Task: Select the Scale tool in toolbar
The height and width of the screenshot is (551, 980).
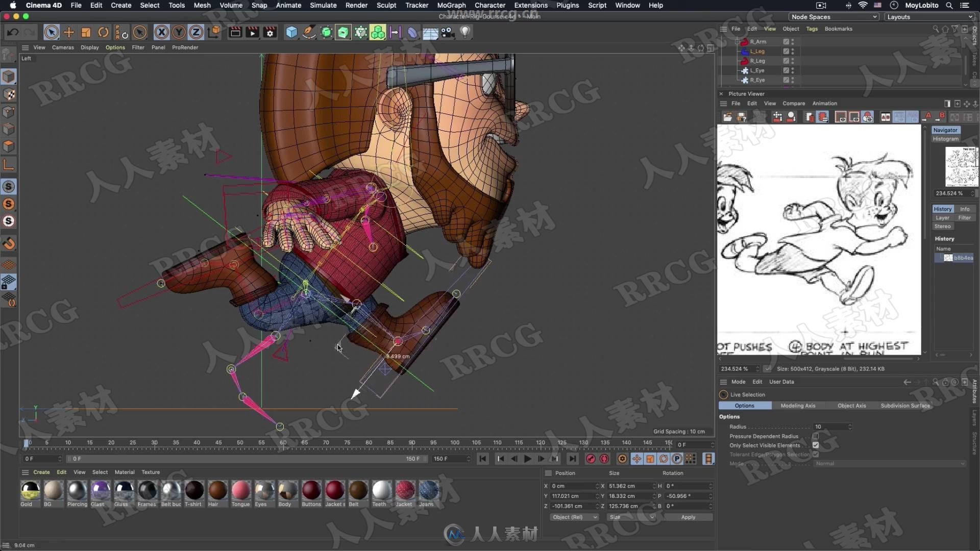Action: (x=86, y=32)
